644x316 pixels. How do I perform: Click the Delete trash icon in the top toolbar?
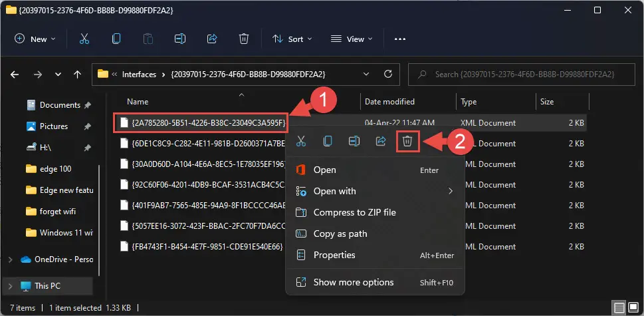(x=243, y=39)
